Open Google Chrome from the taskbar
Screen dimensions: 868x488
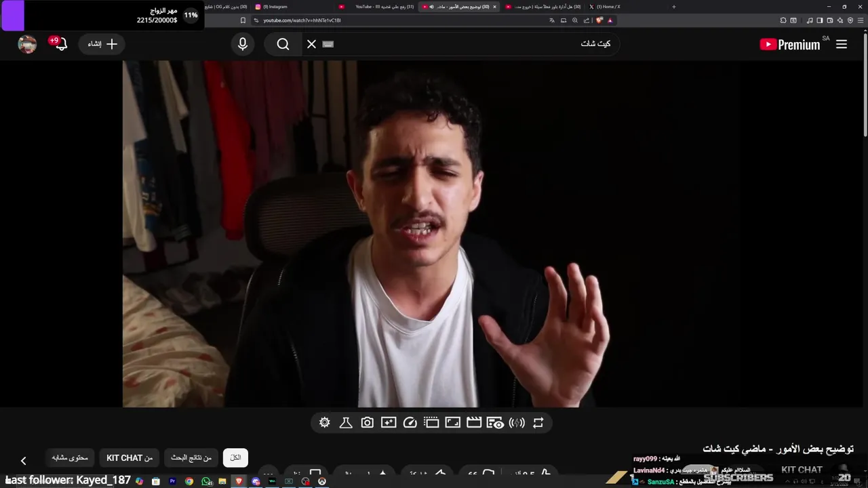[189, 481]
